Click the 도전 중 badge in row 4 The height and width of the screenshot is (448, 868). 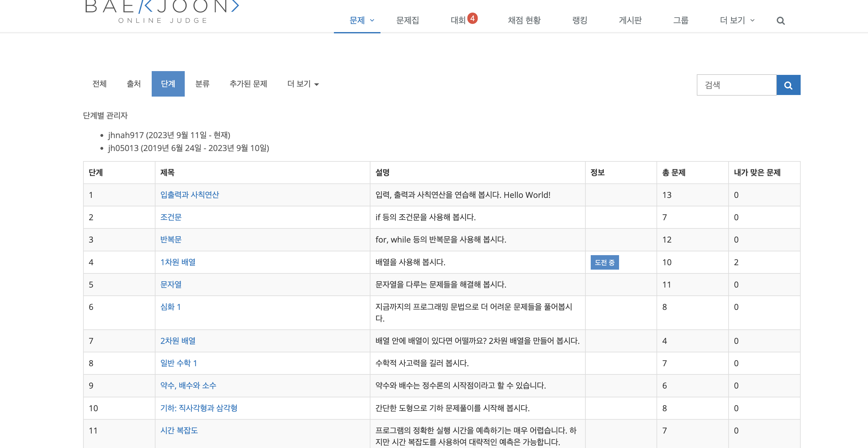click(604, 262)
